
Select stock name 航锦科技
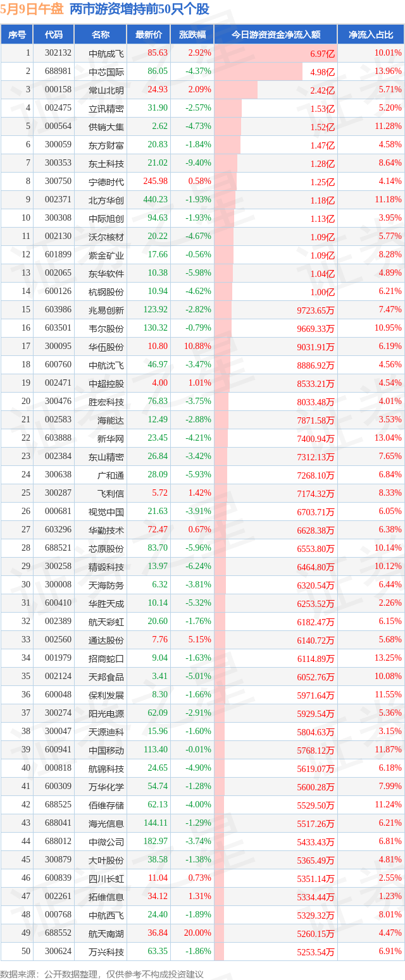tap(106, 768)
